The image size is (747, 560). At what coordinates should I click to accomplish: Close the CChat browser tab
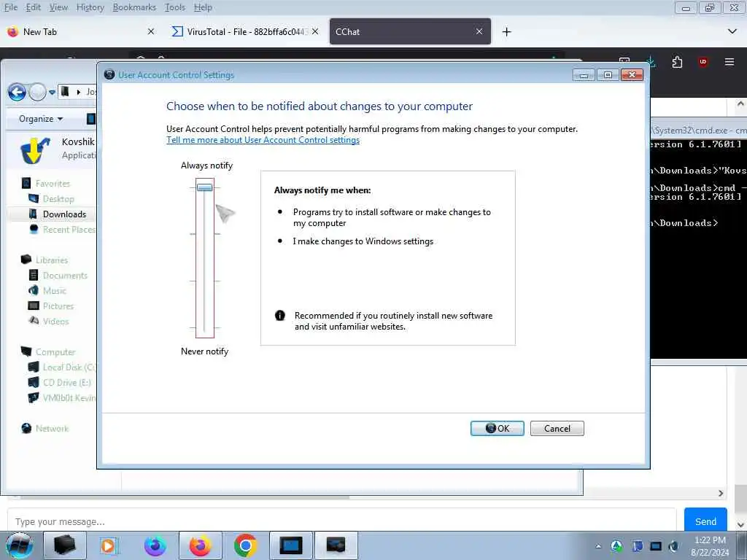[479, 31]
